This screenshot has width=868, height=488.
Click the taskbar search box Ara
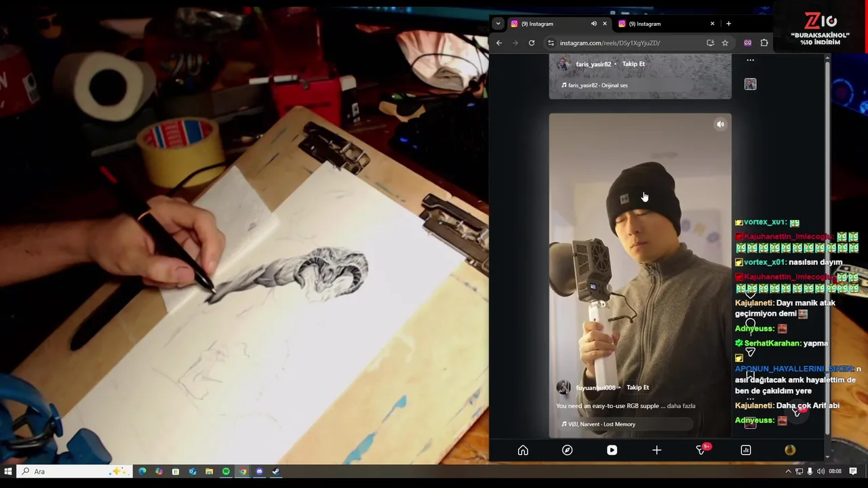[x=75, y=472]
